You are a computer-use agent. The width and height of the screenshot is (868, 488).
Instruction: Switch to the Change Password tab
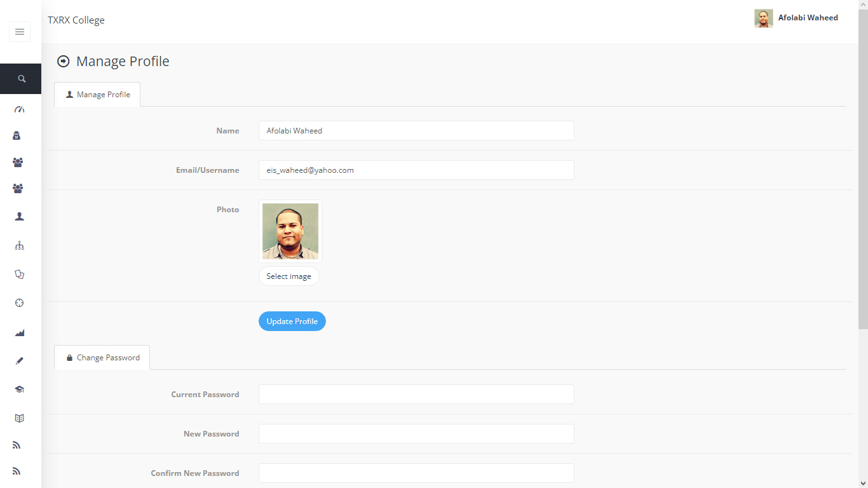[102, 357]
